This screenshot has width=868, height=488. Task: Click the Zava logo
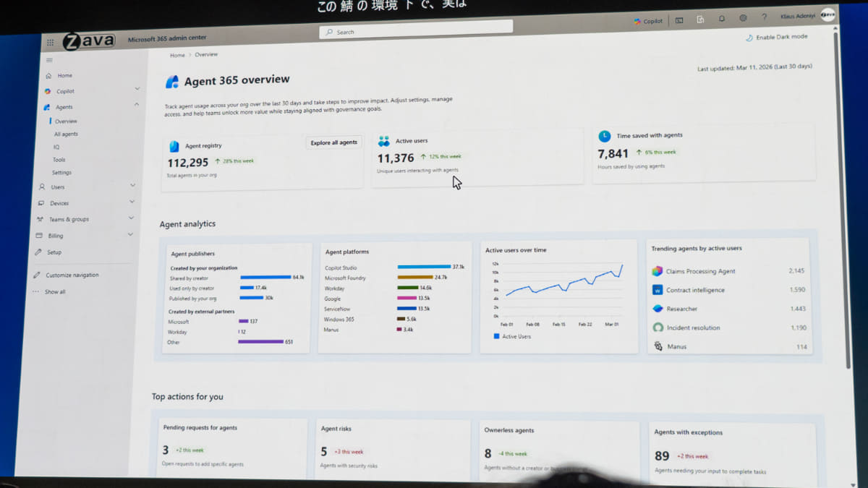[88, 41]
